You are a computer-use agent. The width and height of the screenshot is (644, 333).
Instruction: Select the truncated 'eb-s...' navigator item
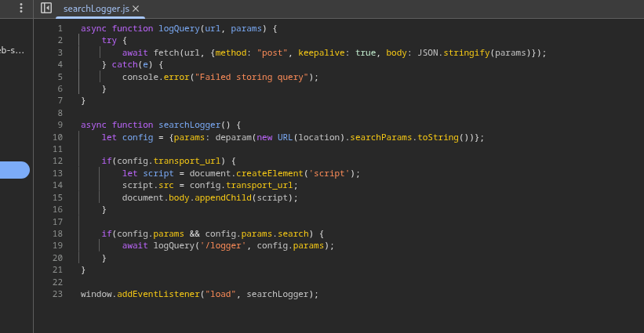[x=13, y=50]
